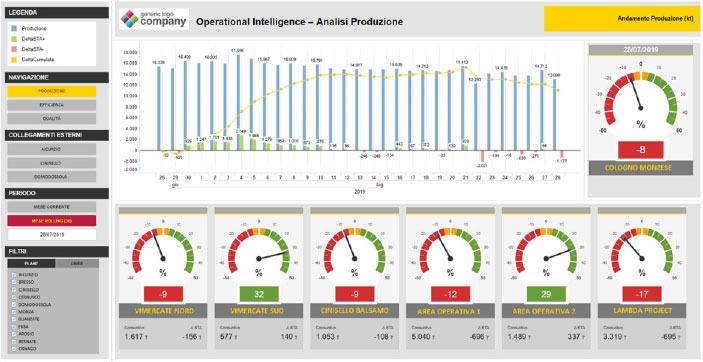
Task: Open the Produzione navigation page
Action: point(52,92)
